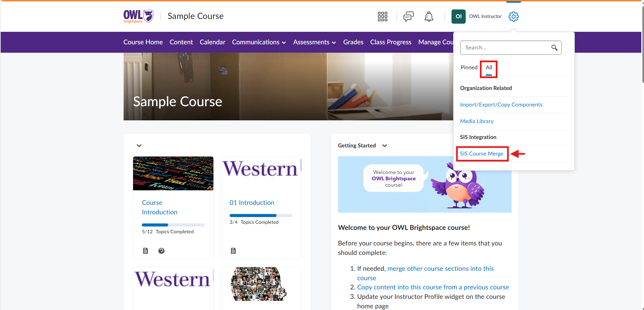Collapse the Getting Started widget
The width and height of the screenshot is (644, 310).
tap(385, 145)
